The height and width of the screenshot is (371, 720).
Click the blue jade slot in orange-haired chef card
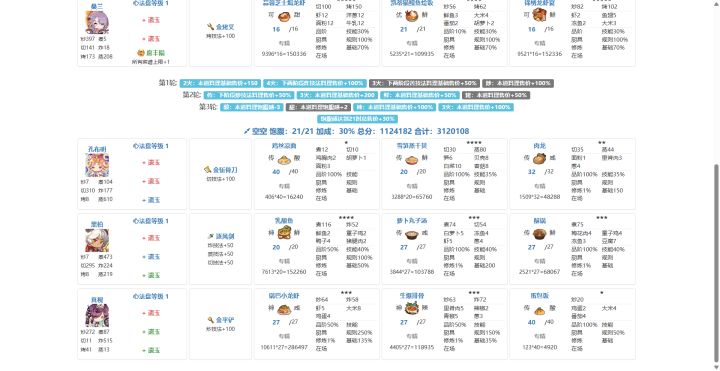coord(151,200)
